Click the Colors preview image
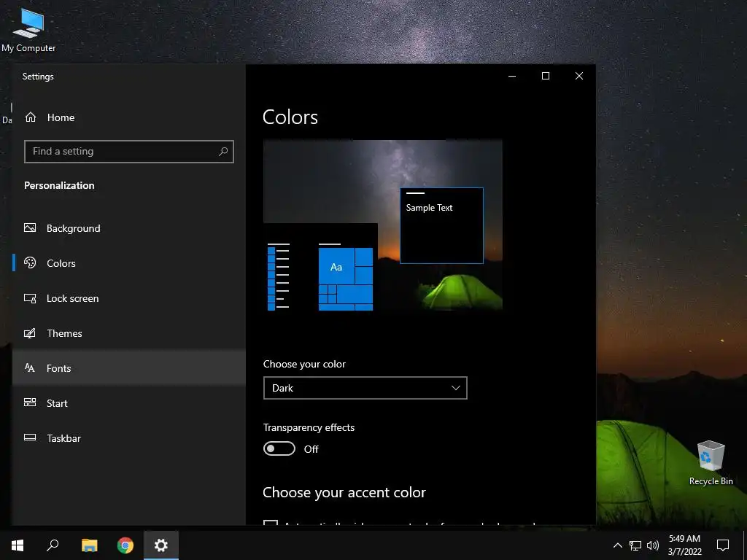747x560 pixels. tap(382, 225)
